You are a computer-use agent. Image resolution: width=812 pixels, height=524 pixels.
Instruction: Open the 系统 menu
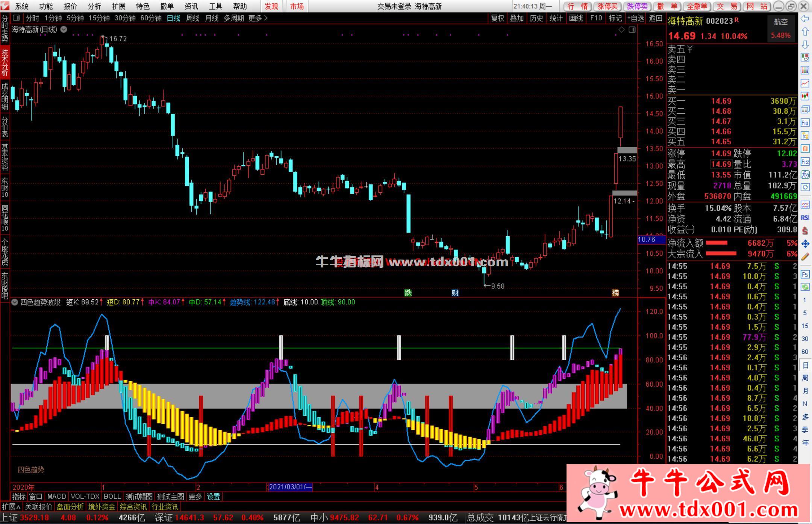tap(22, 6)
